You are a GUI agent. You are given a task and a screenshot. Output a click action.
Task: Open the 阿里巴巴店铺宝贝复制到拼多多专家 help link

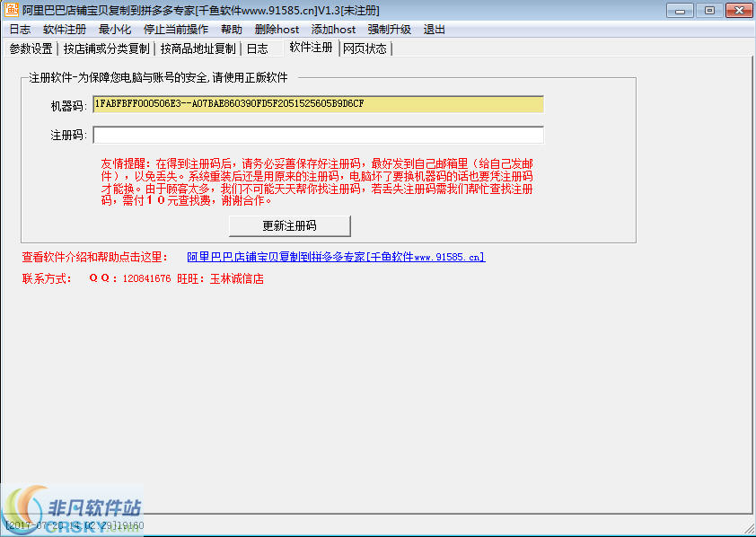coord(336,257)
